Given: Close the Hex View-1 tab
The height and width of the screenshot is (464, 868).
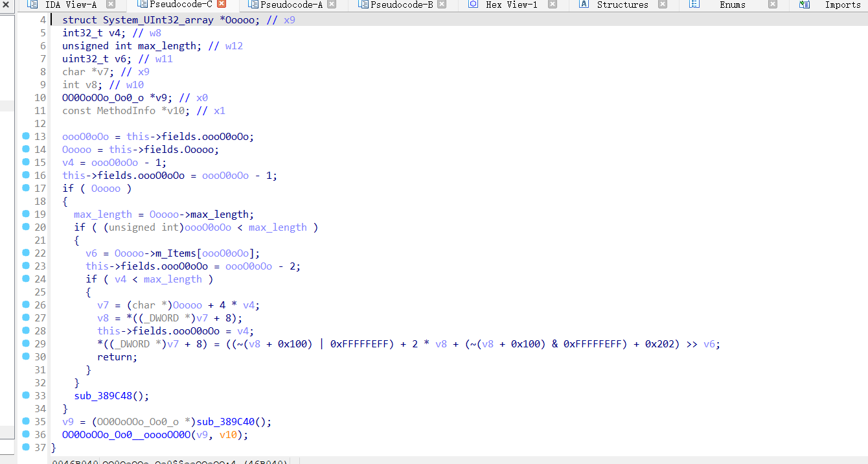Looking at the screenshot, I should (552, 5).
